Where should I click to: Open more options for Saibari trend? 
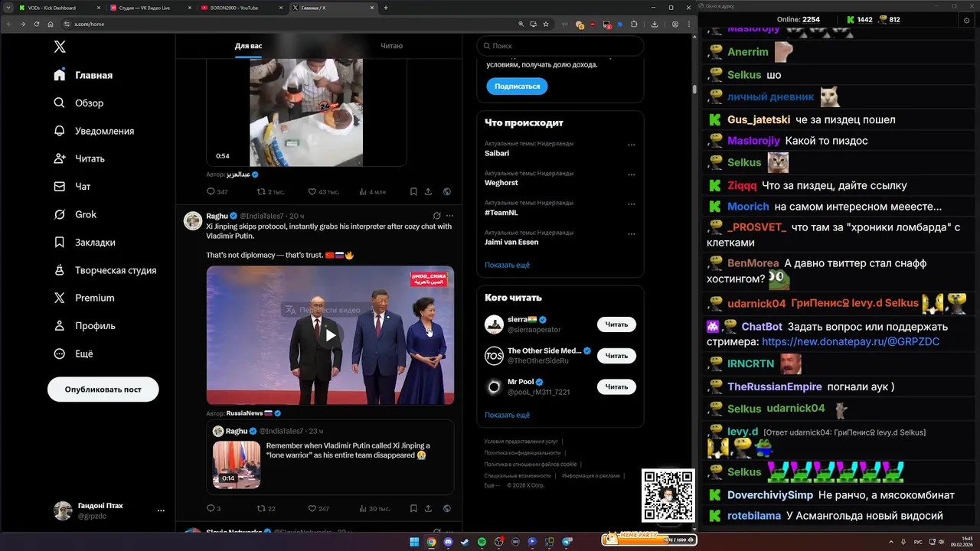click(631, 145)
